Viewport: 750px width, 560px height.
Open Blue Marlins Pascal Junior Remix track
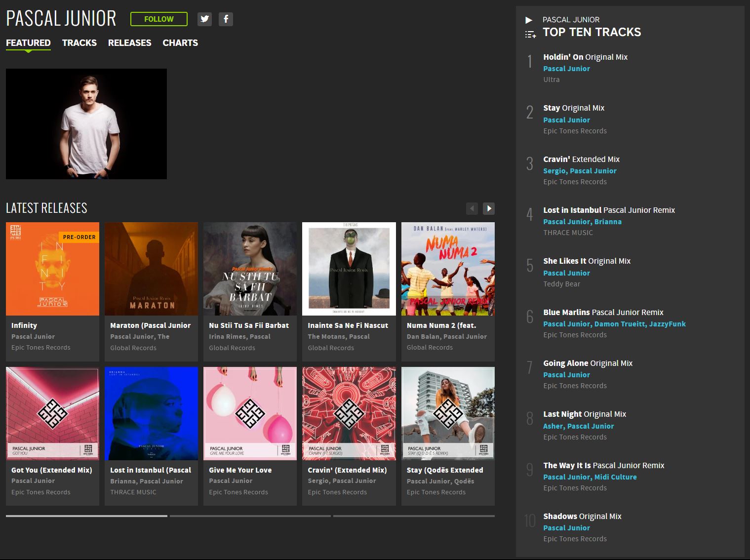pyautogui.click(x=603, y=313)
